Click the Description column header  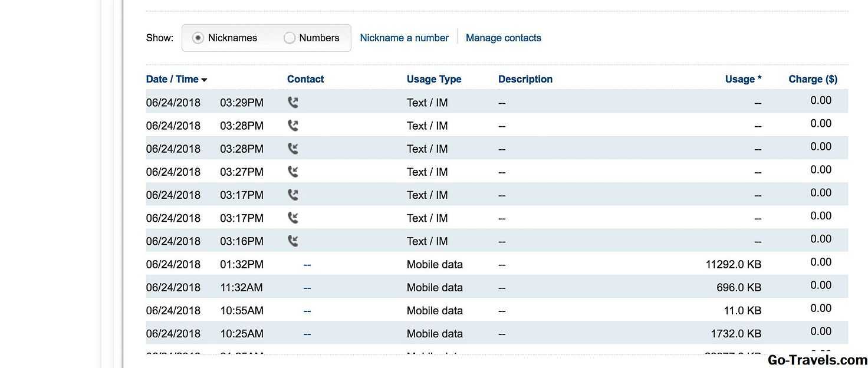coord(525,79)
